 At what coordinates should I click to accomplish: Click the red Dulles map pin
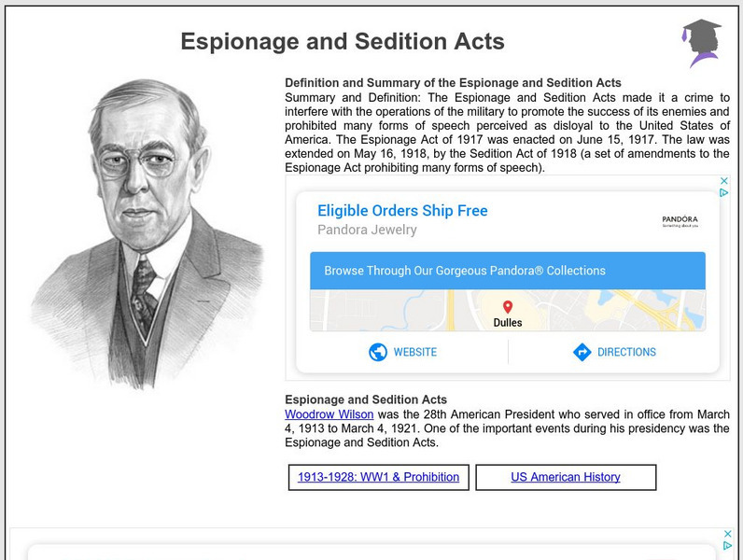point(508,307)
